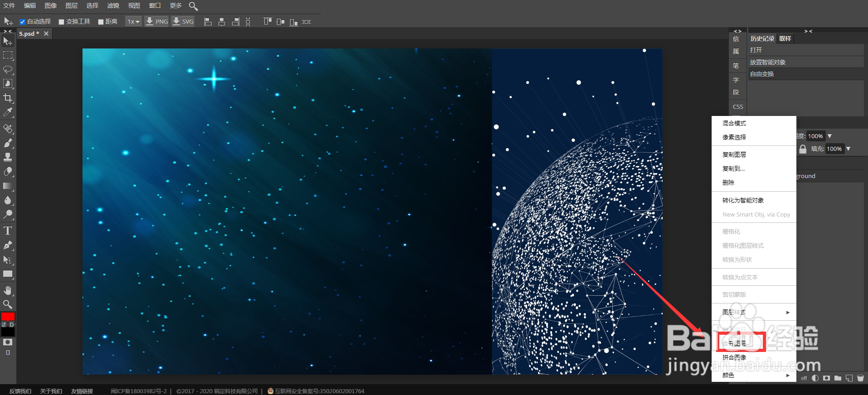This screenshot has height=395, width=868.
Task: Distribute horizontal spacing using the options bar icon
Action: [x=306, y=22]
